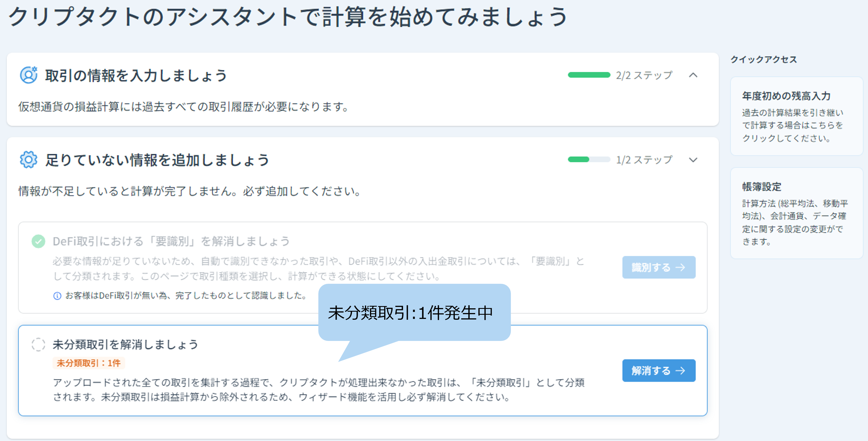
Task: Click the 計算方法 (総平均法、移動平均法) description
Action: click(795, 222)
